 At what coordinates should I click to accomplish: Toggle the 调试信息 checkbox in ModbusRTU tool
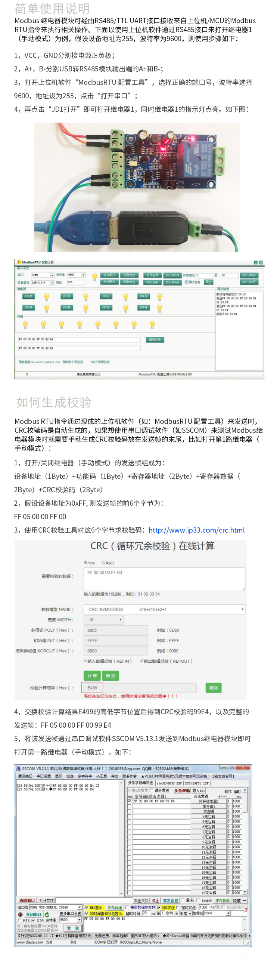pos(186,282)
